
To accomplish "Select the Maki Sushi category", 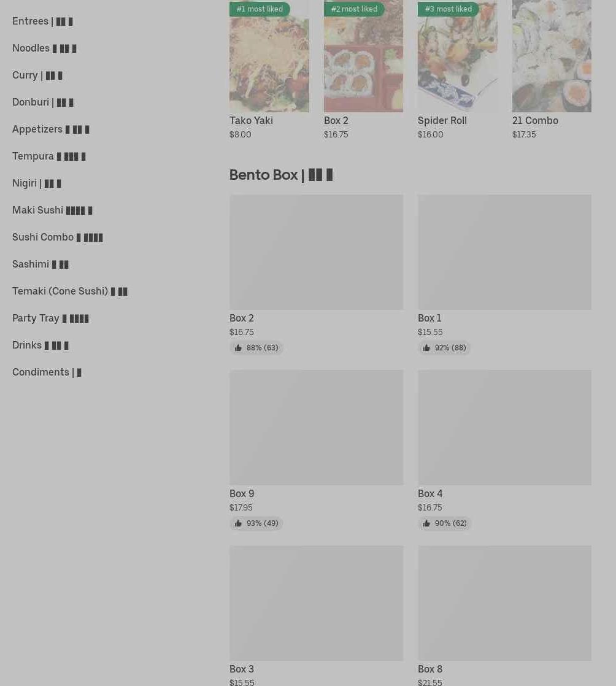I will (52, 210).
